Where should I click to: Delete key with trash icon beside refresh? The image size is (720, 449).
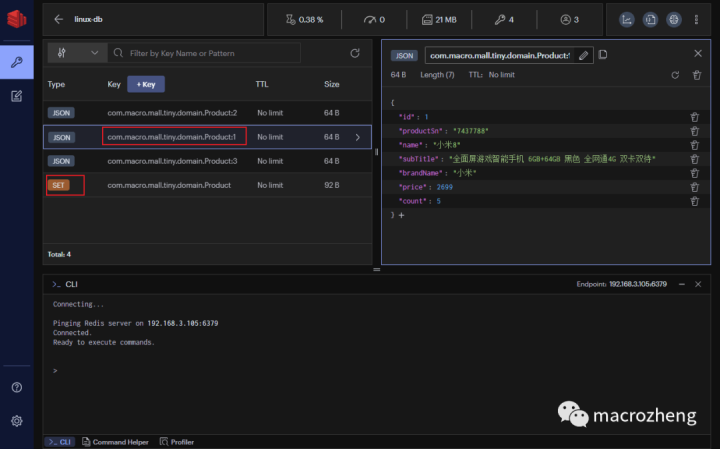[697, 75]
